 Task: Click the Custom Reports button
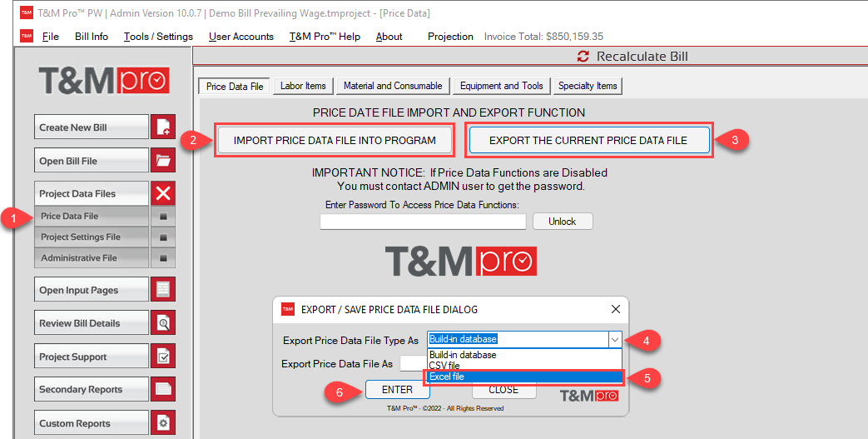click(92, 423)
